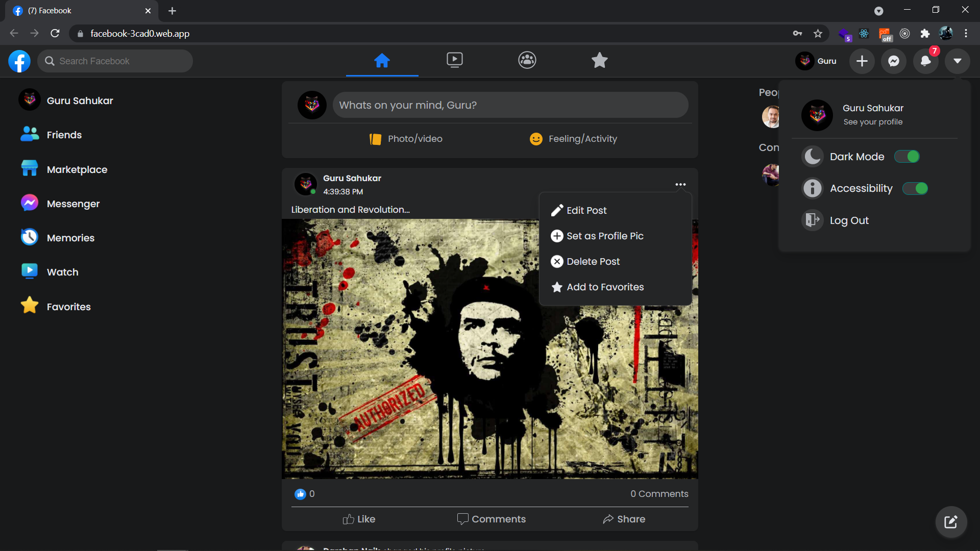980x551 pixels.
Task: Open Guru Sahukar profile in left sidebar
Action: pos(66,101)
